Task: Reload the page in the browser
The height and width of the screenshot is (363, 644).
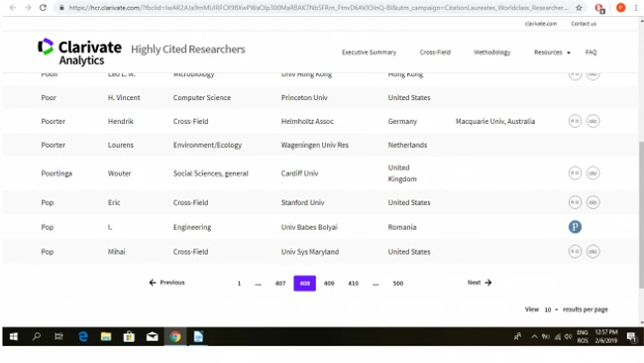Action: click(x=43, y=8)
